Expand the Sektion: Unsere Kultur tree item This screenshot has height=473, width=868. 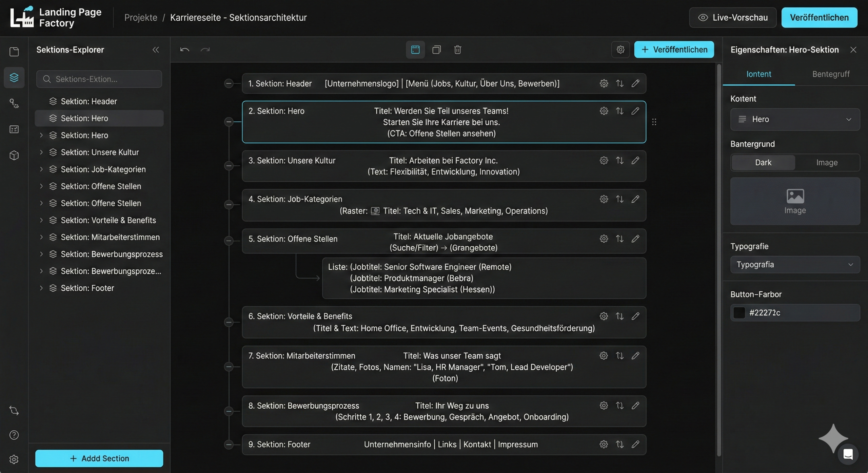41,152
